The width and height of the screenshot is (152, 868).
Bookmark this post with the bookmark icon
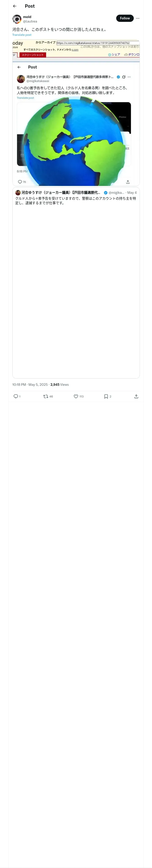tap(106, 396)
